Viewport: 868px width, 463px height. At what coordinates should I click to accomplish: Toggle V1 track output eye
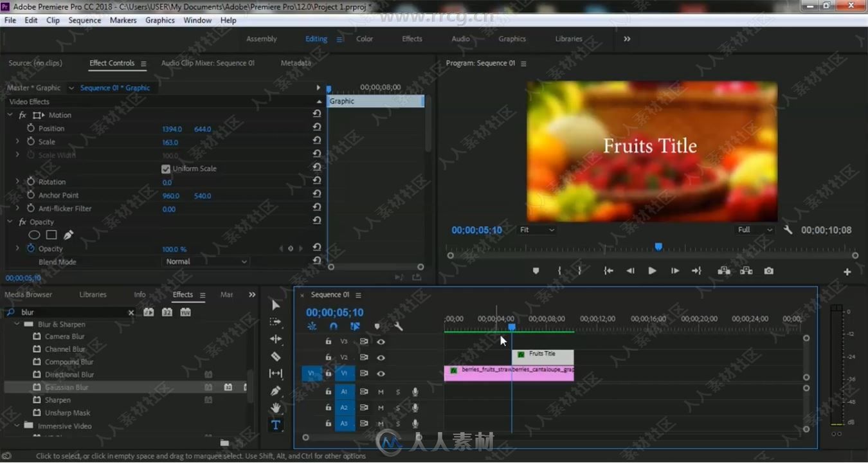pyautogui.click(x=381, y=374)
